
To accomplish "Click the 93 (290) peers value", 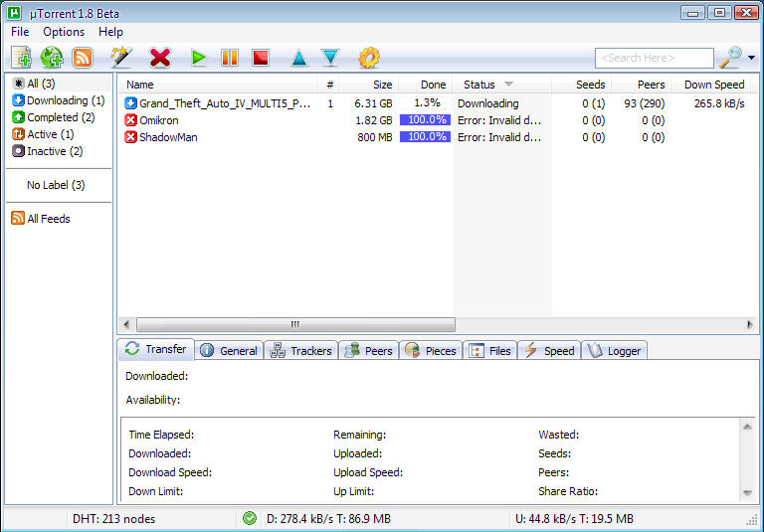I will [645, 103].
